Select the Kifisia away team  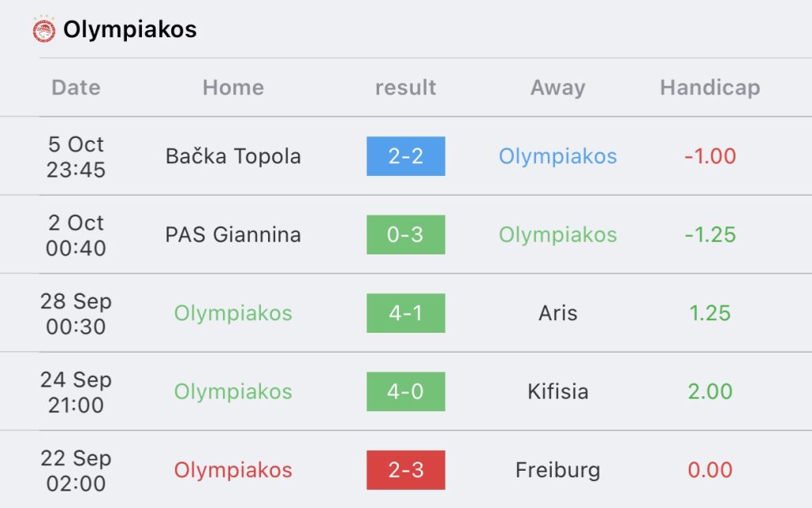click(x=557, y=392)
